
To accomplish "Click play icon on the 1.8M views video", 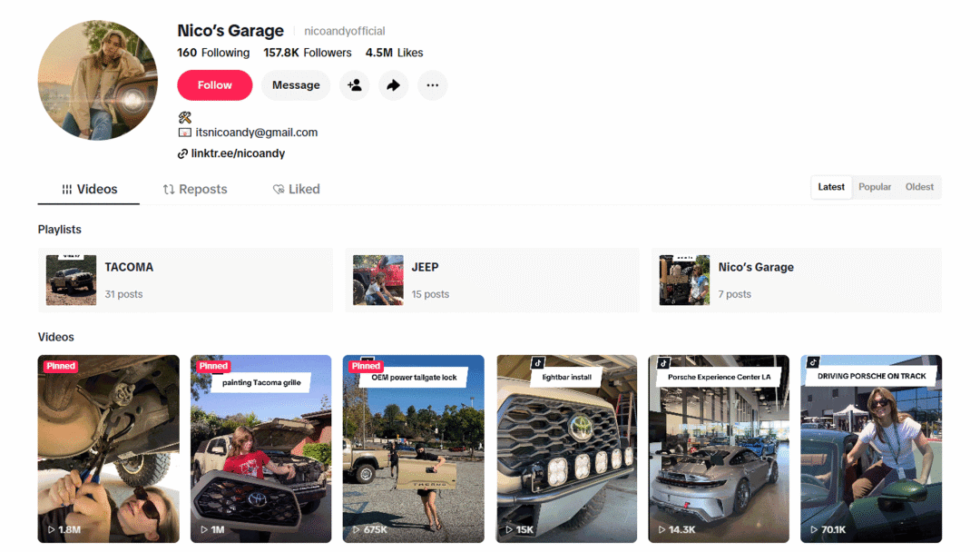I will 51,529.
